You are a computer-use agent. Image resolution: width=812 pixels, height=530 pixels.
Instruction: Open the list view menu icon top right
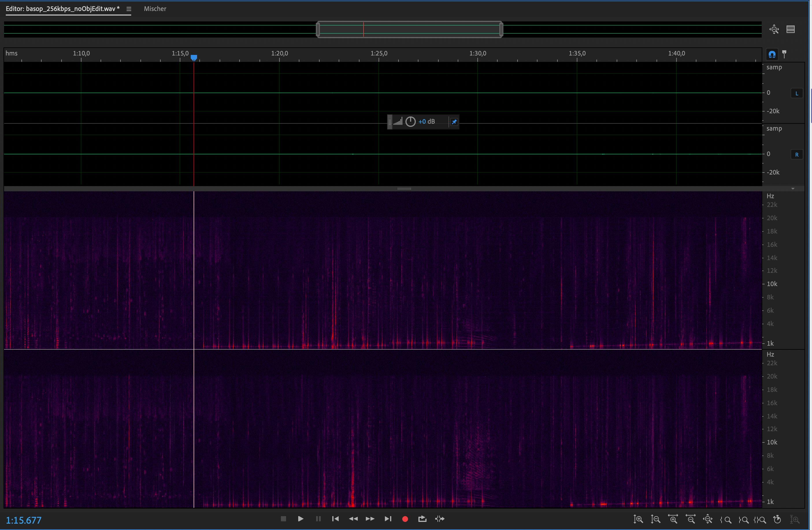click(791, 29)
